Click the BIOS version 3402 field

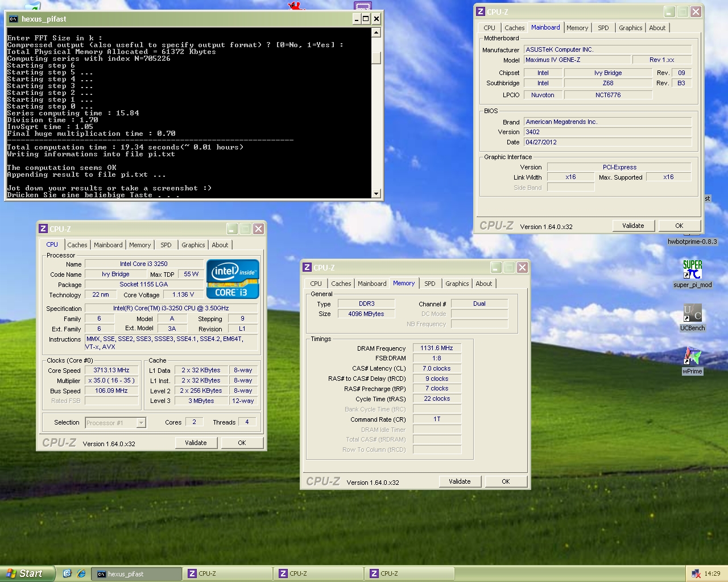point(607,132)
